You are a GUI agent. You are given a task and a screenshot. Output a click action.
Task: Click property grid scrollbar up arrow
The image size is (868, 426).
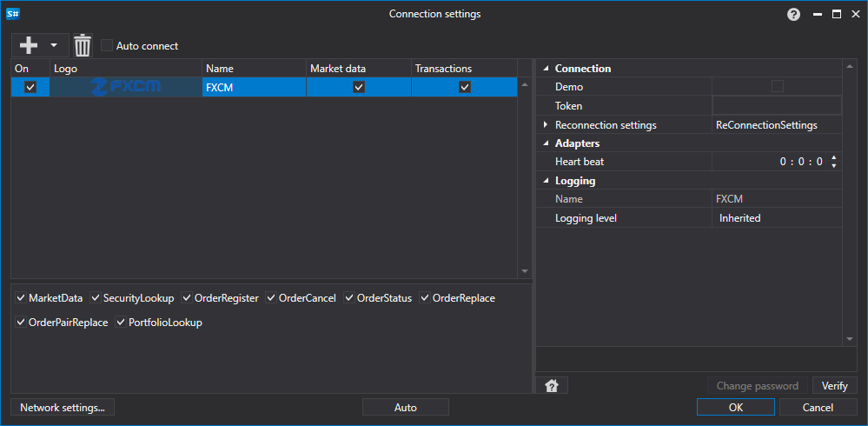pos(850,68)
